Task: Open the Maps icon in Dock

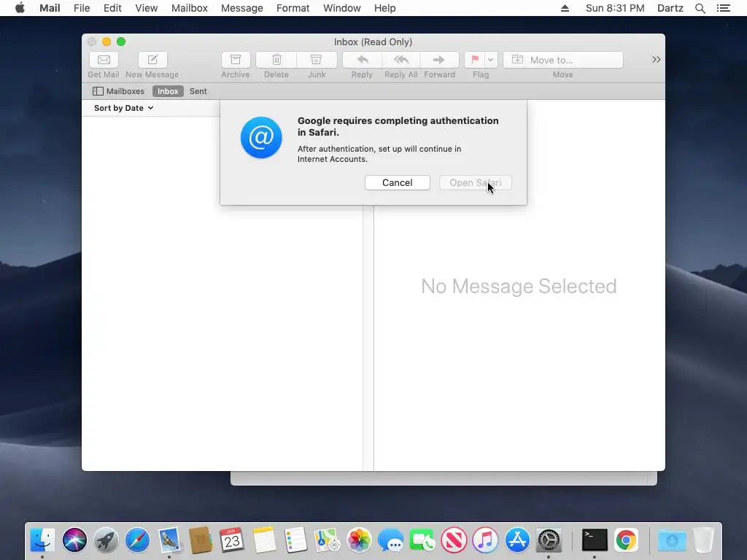Action: [x=327, y=540]
